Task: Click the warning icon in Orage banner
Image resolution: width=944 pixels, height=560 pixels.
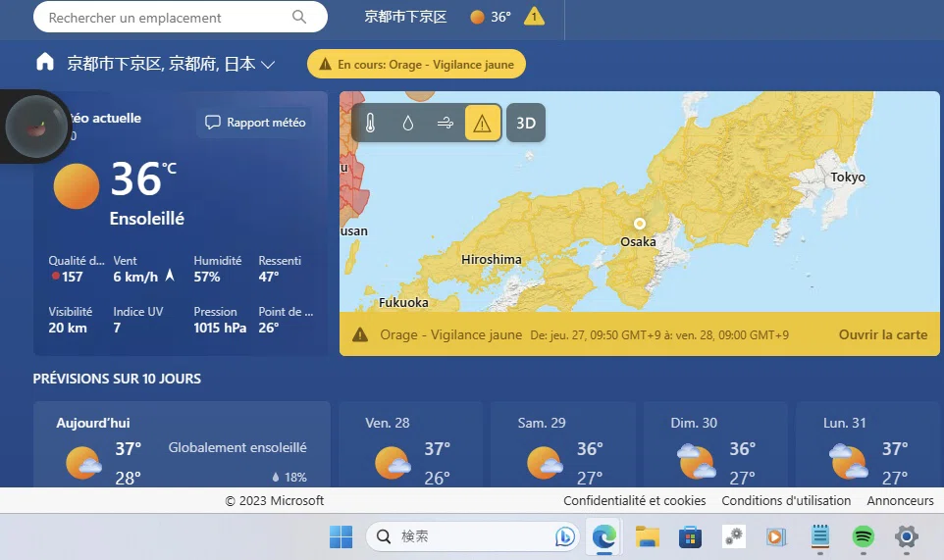Action: [360, 334]
